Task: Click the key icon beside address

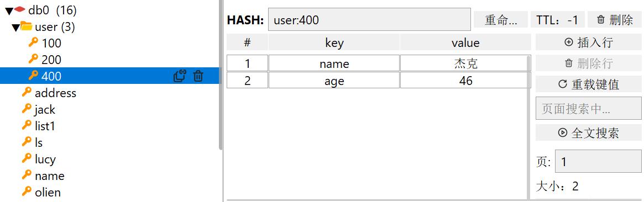Action: [27, 92]
